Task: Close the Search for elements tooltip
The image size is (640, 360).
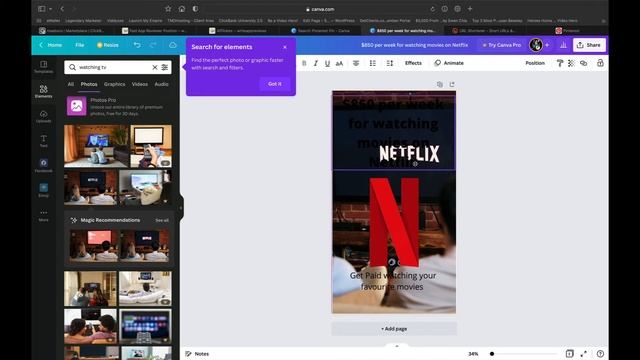Action: coord(285,47)
